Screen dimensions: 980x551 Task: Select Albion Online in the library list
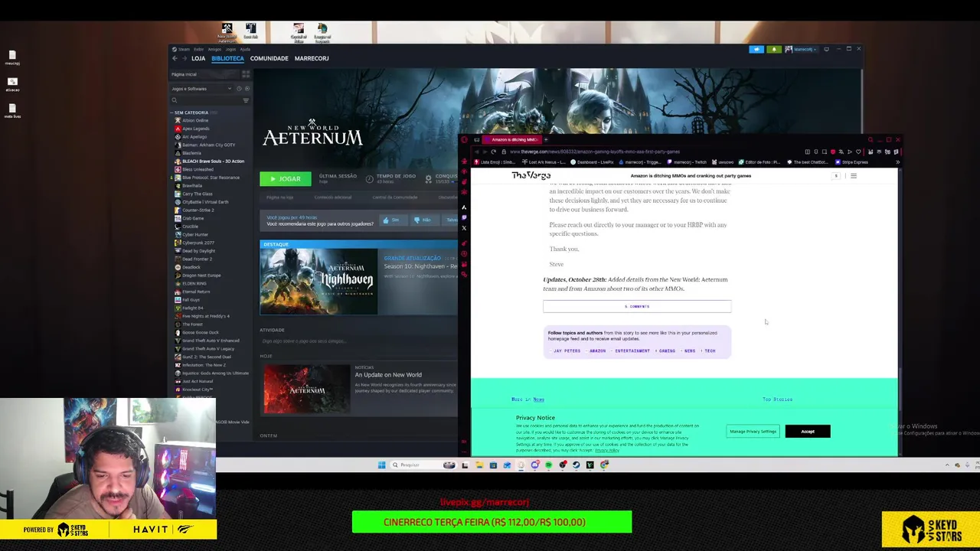tap(195, 120)
